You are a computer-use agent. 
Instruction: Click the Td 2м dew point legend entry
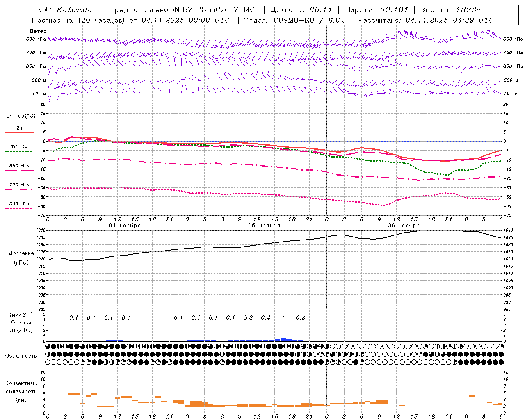pyautogui.click(x=19, y=147)
